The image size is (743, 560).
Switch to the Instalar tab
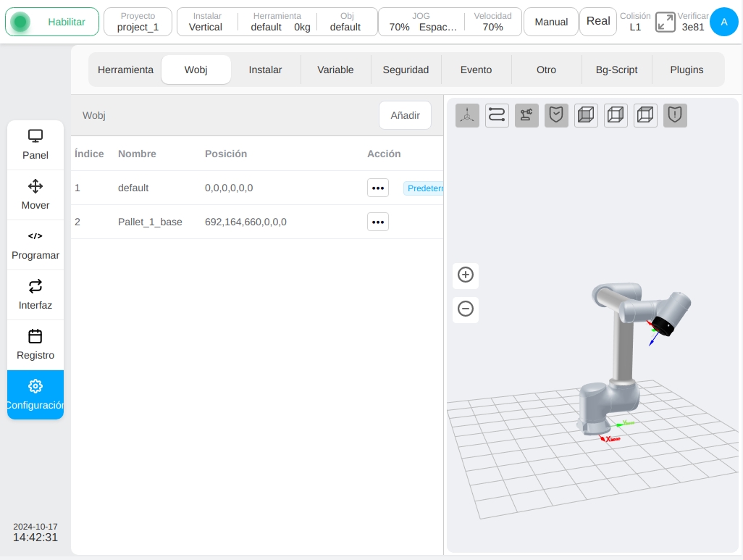265,70
